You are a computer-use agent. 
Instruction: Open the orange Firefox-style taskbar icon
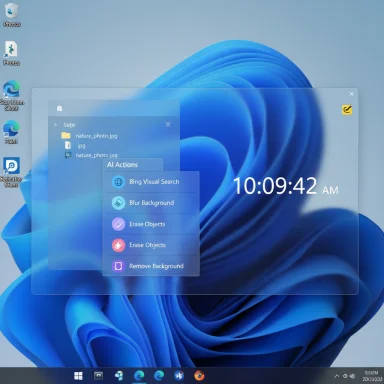tap(199, 376)
